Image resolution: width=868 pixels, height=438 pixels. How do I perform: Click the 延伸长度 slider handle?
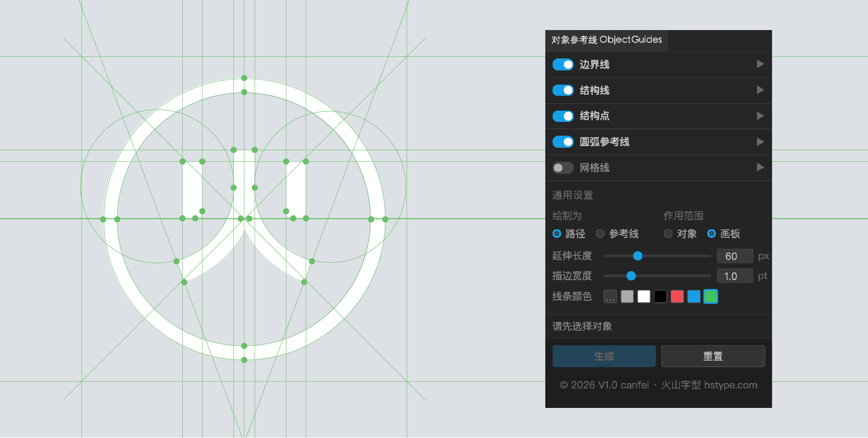click(x=638, y=256)
